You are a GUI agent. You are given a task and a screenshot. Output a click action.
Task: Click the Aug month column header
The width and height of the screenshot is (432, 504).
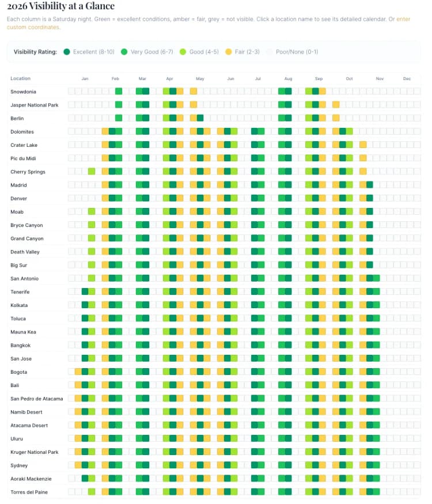click(x=288, y=78)
